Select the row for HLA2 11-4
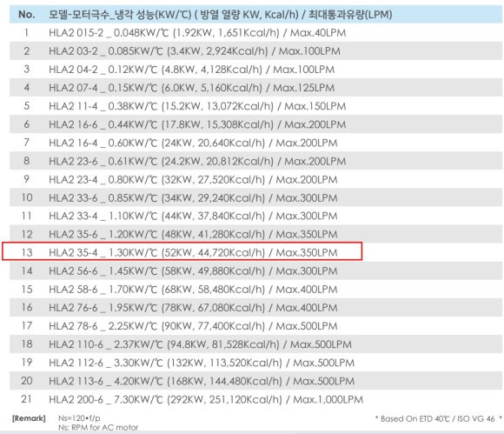This screenshot has height=434, width=504. click(x=255, y=106)
